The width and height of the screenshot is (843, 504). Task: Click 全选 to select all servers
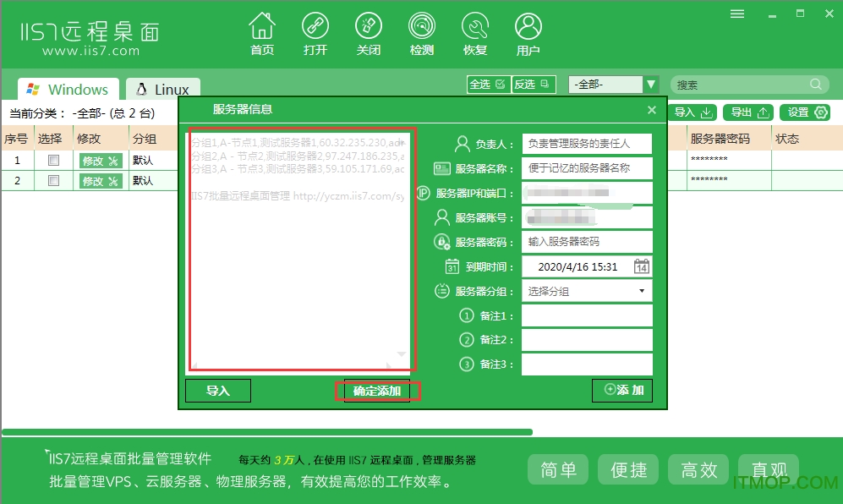point(487,85)
